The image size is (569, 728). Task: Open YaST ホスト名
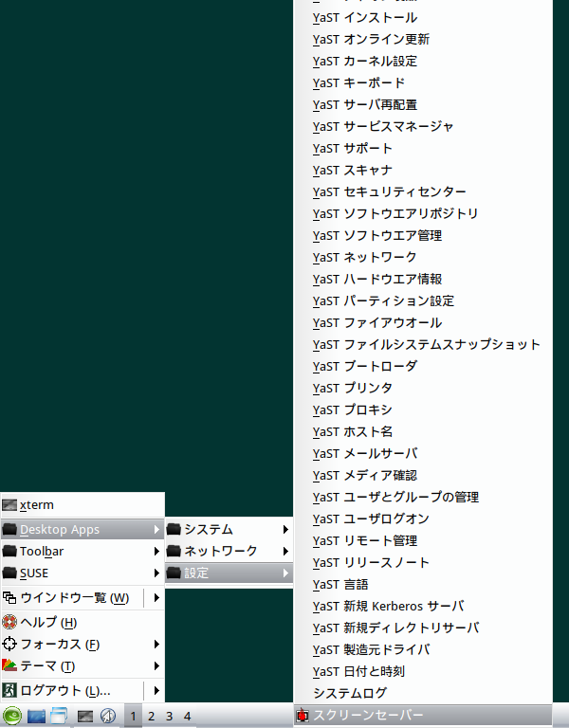click(423, 432)
